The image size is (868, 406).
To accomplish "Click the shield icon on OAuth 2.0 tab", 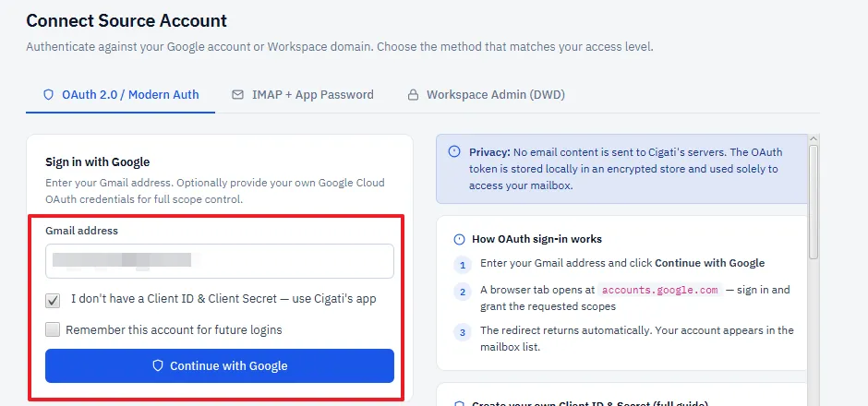I will [x=48, y=95].
